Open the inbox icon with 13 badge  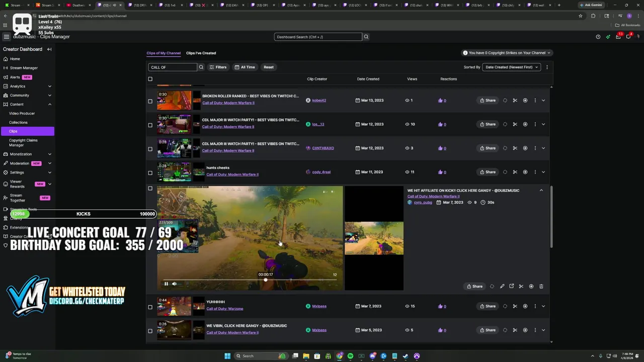[618, 37]
